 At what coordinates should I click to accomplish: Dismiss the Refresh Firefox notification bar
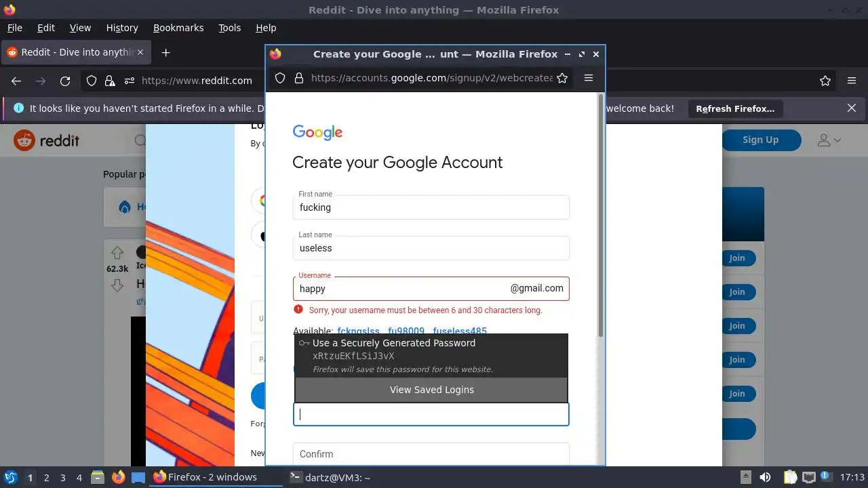[852, 108]
